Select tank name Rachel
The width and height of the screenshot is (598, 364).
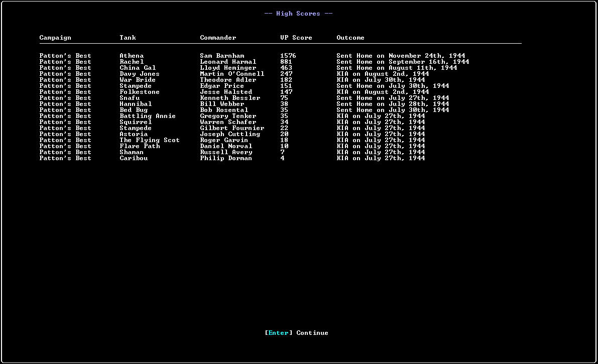point(132,62)
